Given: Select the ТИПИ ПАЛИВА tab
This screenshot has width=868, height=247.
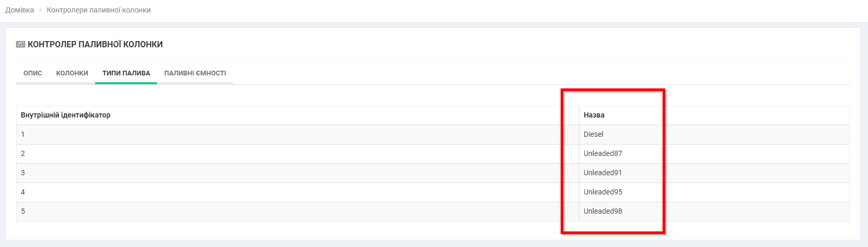Looking at the screenshot, I should click(126, 73).
